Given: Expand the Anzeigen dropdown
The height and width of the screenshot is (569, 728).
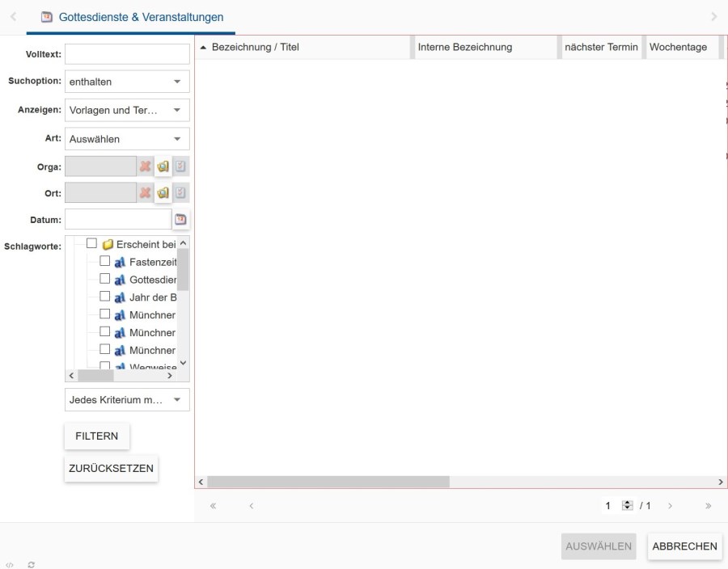Looking at the screenshot, I should pos(127,110).
